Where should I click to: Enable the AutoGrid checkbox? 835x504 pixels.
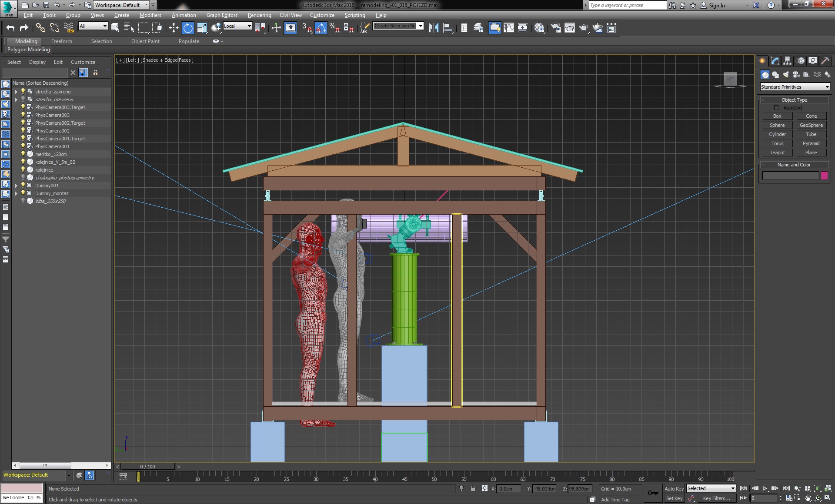776,107
